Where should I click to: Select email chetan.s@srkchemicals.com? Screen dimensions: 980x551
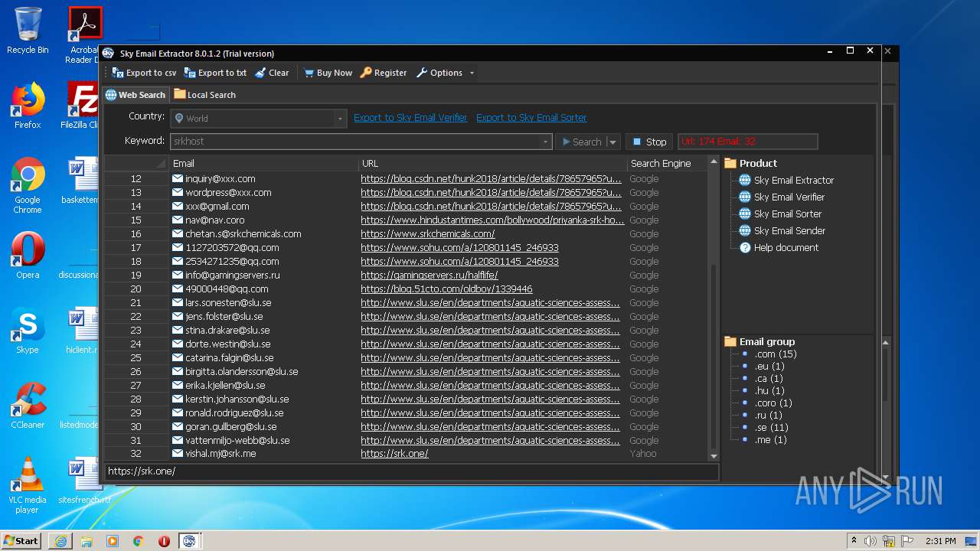point(243,234)
